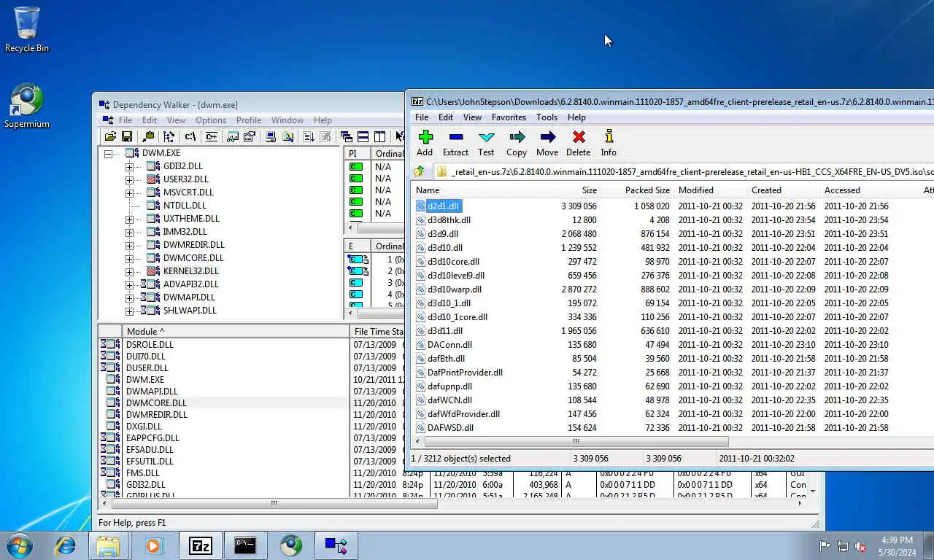Open the Start menu orb
Image resolution: width=934 pixels, height=560 pixels.
(20, 545)
